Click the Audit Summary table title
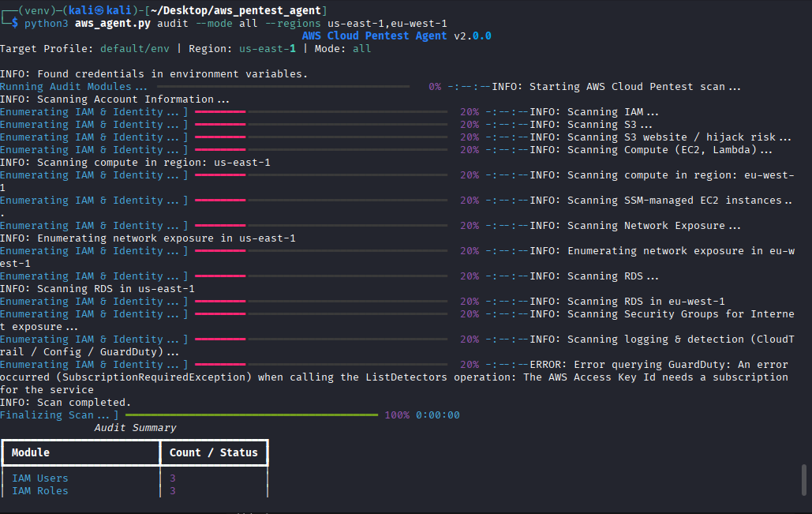Viewport: 812px width, 514px height. pyautogui.click(x=135, y=428)
